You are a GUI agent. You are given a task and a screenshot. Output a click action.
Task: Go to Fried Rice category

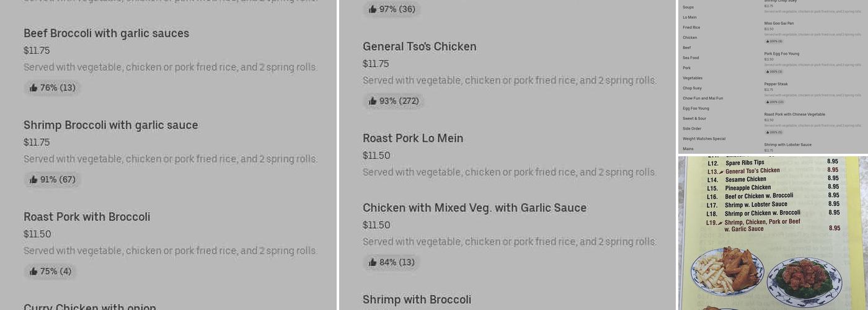pos(691,27)
